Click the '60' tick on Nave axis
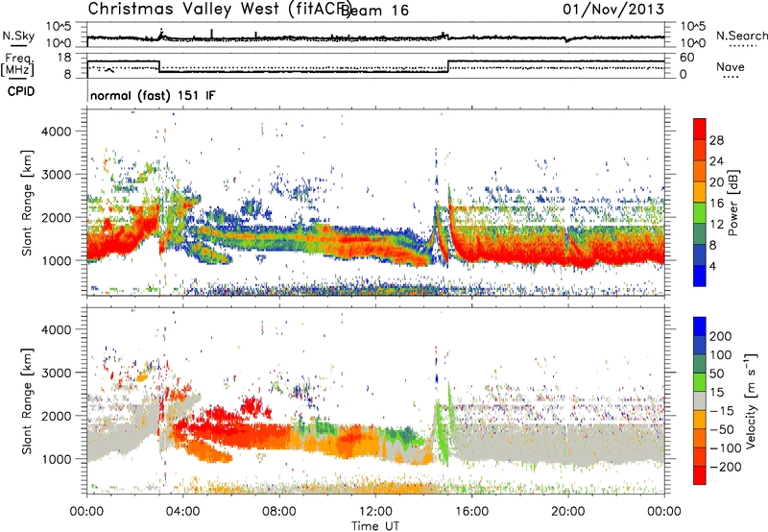Viewport: 768px width, 532px height. click(687, 58)
